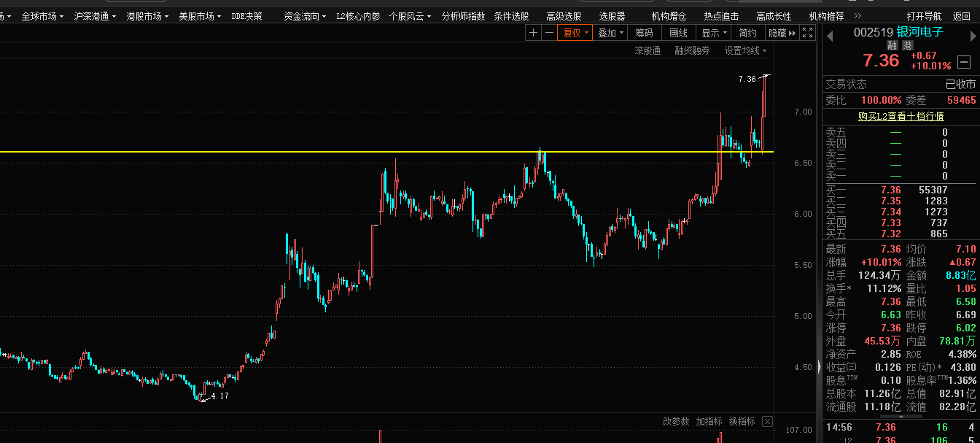The width and height of the screenshot is (980, 443).
Task: Open the 资金流向 menu
Action: pos(305,15)
